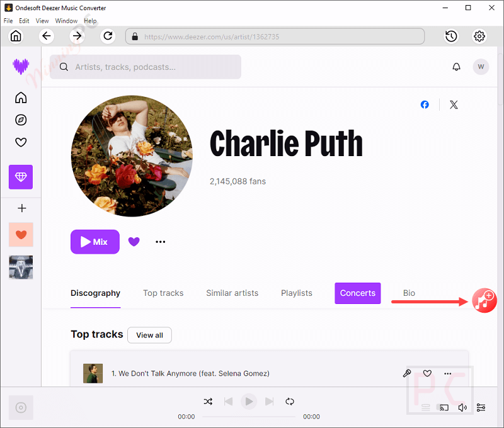Switch to the Playlists tab

click(296, 293)
